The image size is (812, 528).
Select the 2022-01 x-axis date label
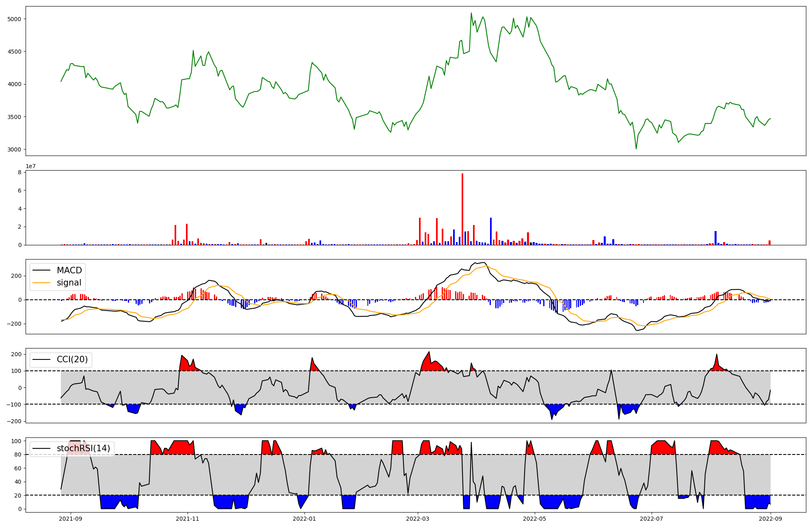point(304,519)
